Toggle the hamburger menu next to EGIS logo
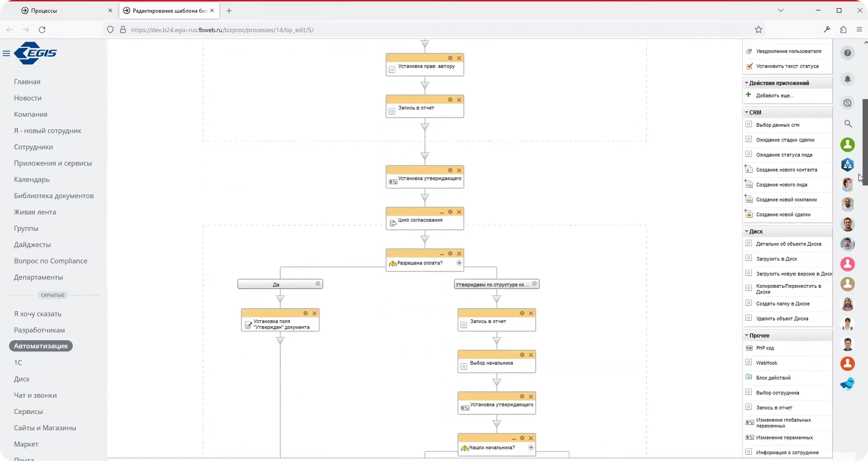The width and height of the screenshot is (868, 461). (x=6, y=53)
